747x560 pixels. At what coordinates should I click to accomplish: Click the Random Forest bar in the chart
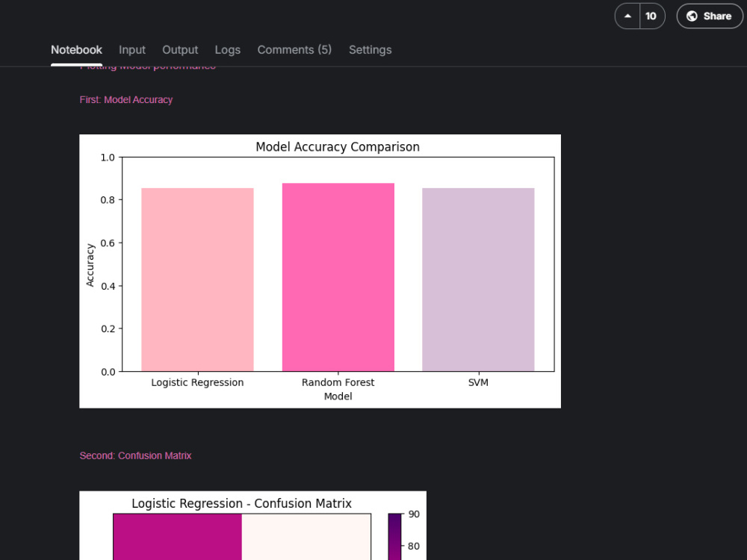point(338,277)
